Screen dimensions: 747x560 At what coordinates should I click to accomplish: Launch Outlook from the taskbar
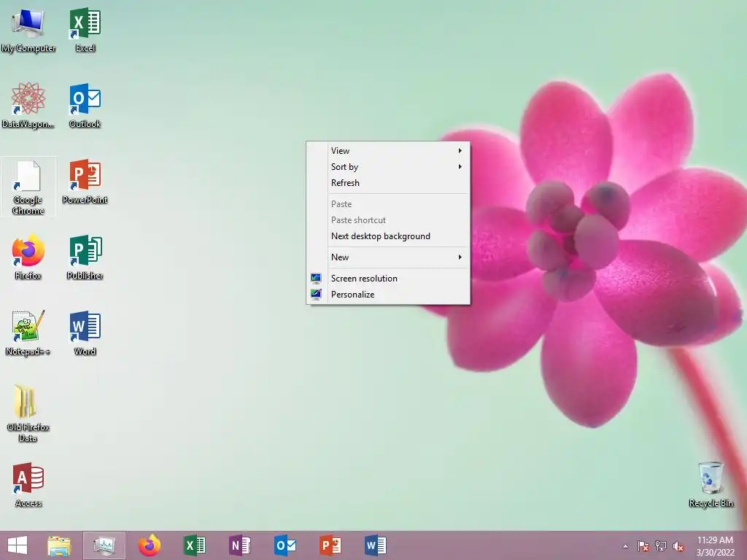(285, 545)
